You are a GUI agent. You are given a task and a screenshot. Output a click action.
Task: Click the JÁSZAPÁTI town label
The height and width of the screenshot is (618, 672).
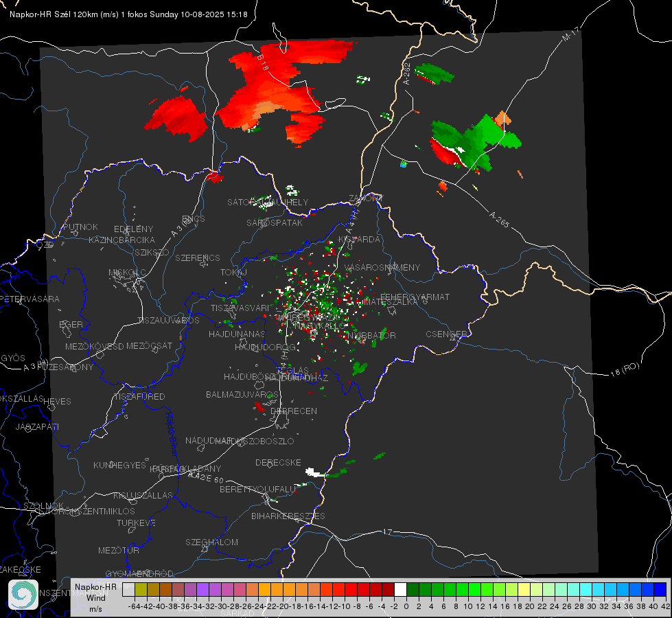pos(37,426)
